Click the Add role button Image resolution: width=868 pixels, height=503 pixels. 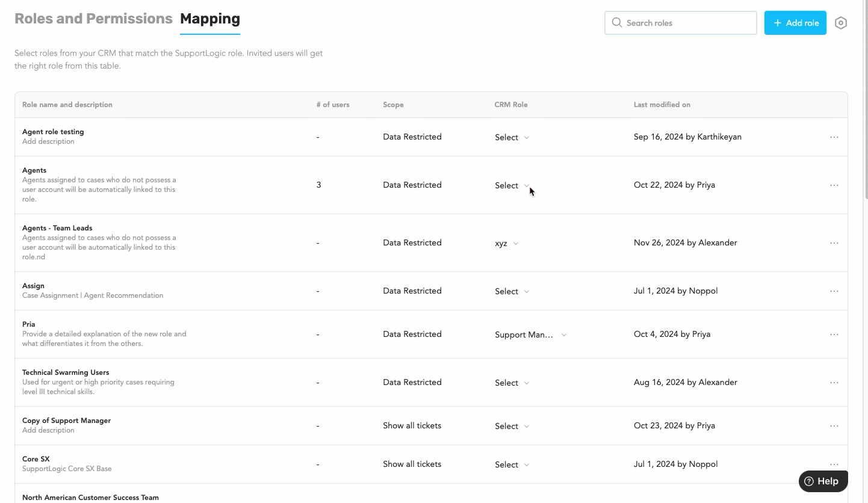pyautogui.click(x=795, y=23)
